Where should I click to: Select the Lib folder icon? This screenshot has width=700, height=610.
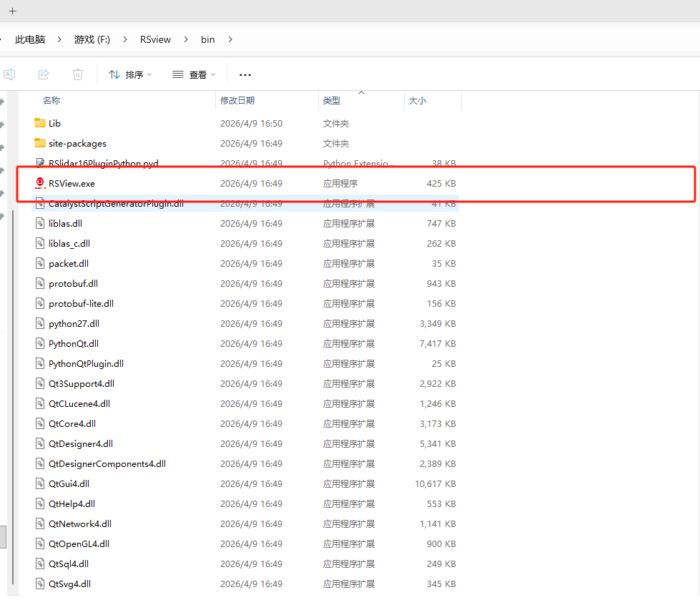pyautogui.click(x=40, y=123)
